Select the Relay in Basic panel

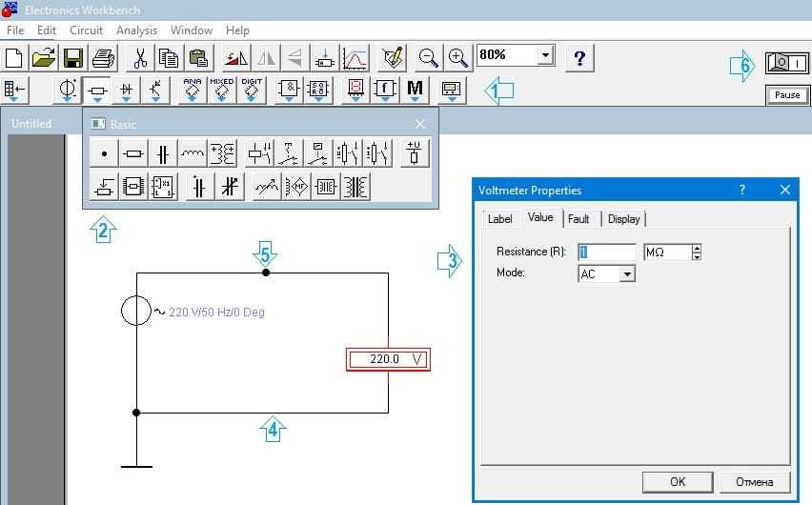[x=259, y=153]
